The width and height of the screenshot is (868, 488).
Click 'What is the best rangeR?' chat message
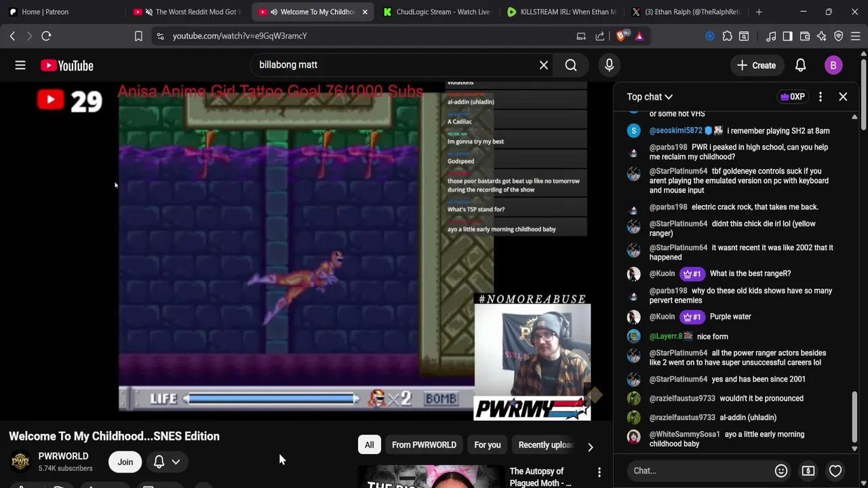click(750, 274)
